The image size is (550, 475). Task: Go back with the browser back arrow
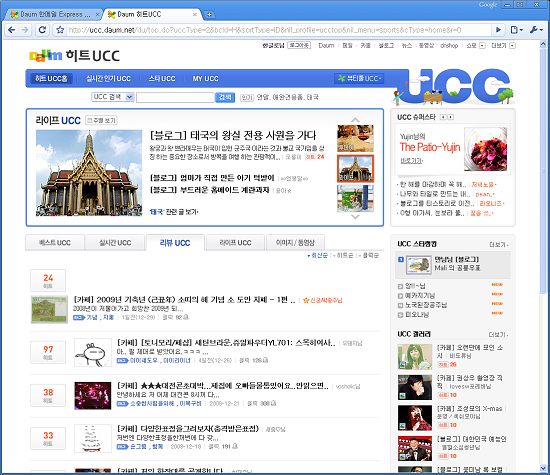(11, 30)
